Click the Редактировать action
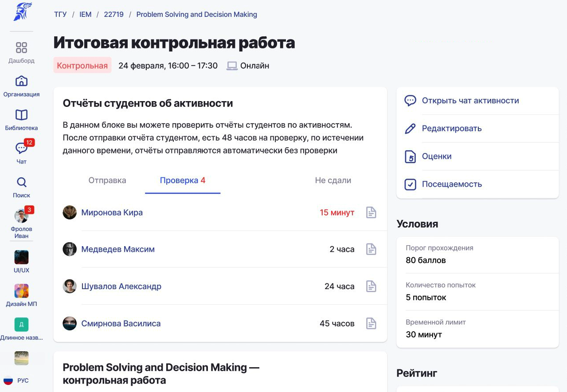Screen dimensions: 567x392 click(x=451, y=129)
